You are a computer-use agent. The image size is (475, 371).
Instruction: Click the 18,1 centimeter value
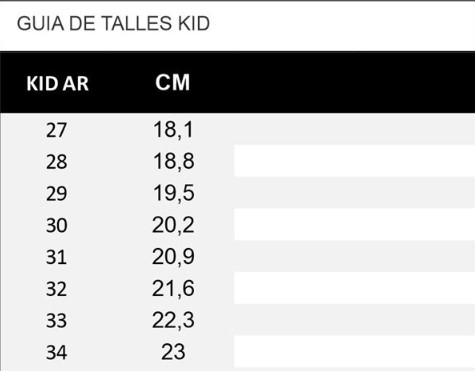[173, 130]
